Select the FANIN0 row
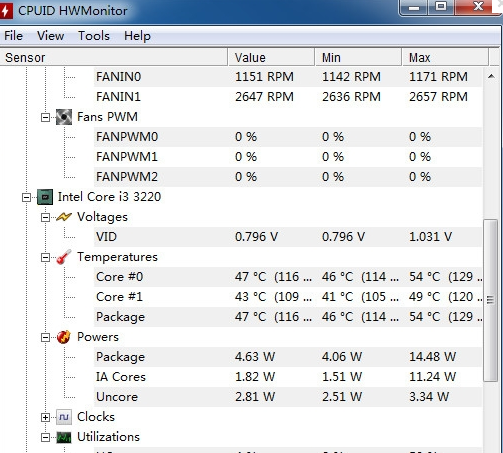503x453 pixels. [x=288, y=77]
